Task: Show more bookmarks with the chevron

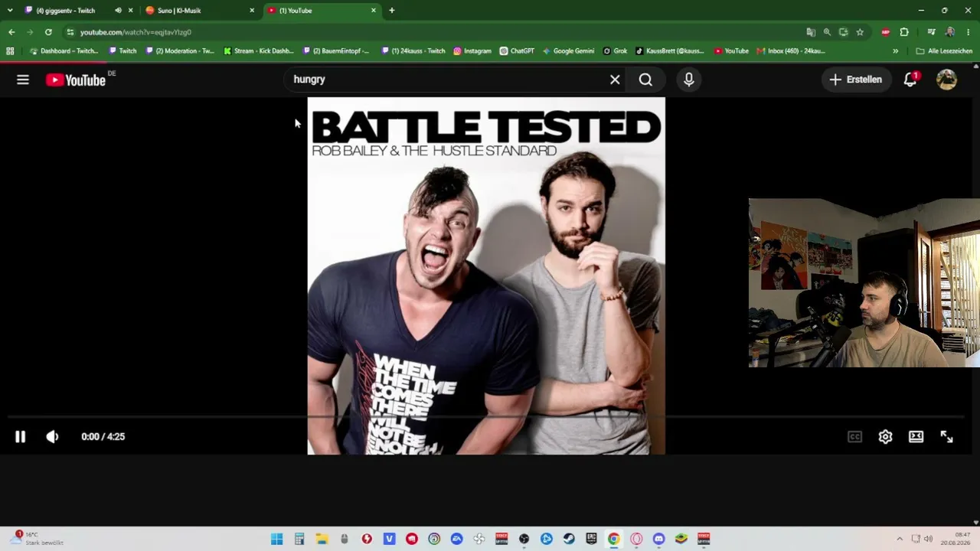Action: 896,51
